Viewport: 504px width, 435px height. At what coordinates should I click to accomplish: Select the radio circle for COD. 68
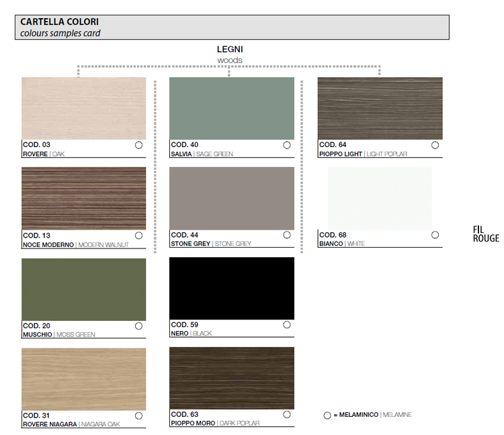point(435,235)
